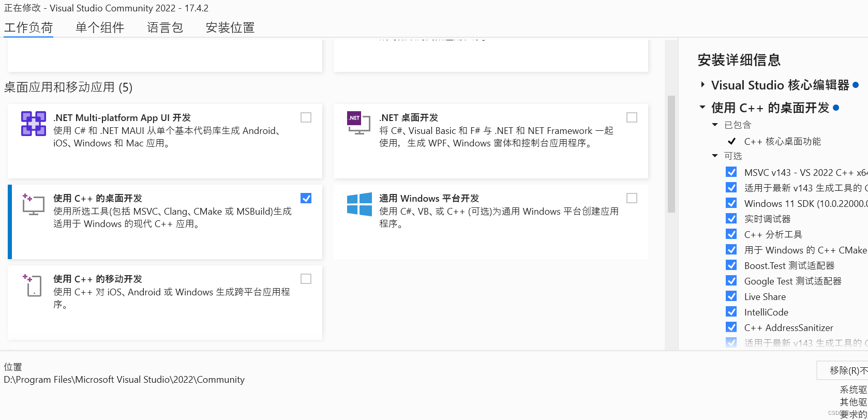Uncheck IntelliCode component
This screenshot has width=868, height=420.
[x=731, y=311]
